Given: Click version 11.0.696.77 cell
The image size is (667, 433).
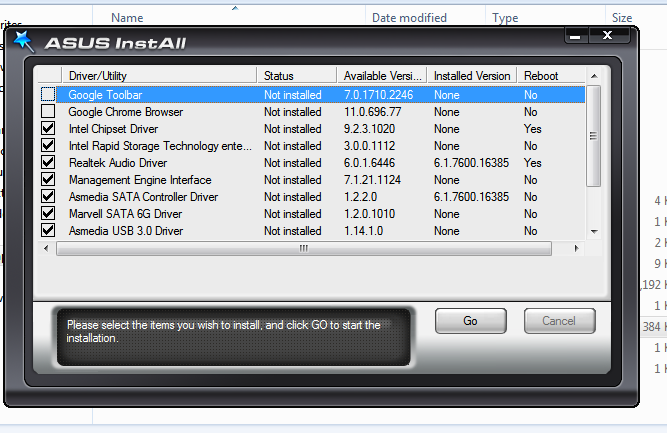Looking at the screenshot, I should click(x=373, y=112).
